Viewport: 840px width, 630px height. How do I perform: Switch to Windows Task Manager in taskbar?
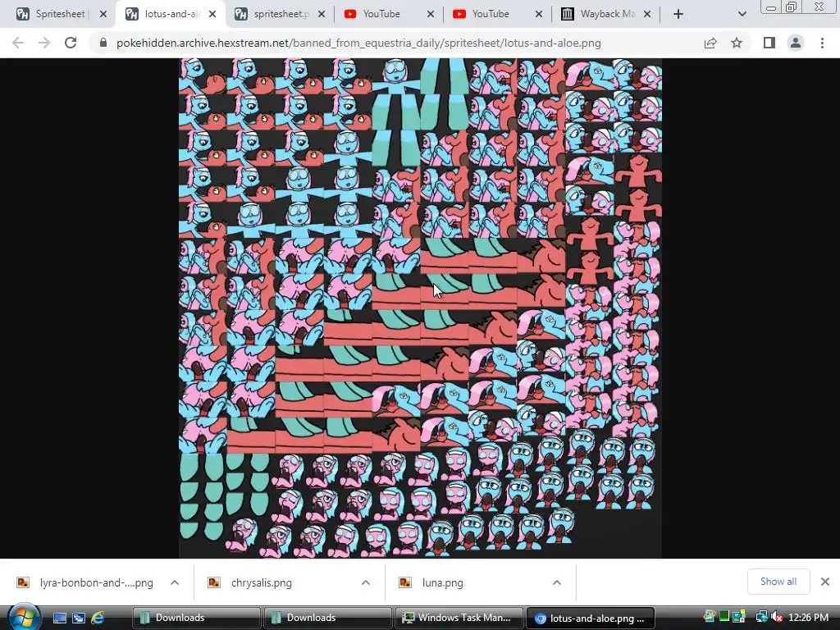(459, 618)
